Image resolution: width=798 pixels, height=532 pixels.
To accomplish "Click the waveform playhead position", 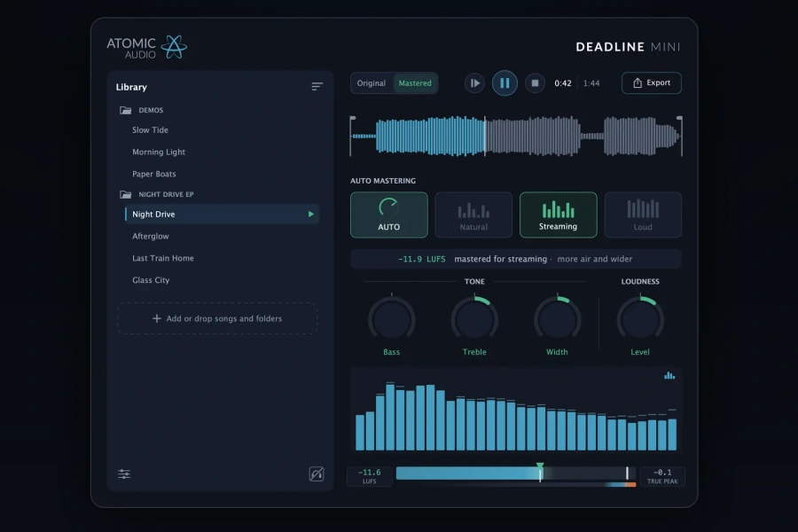I will [x=485, y=136].
